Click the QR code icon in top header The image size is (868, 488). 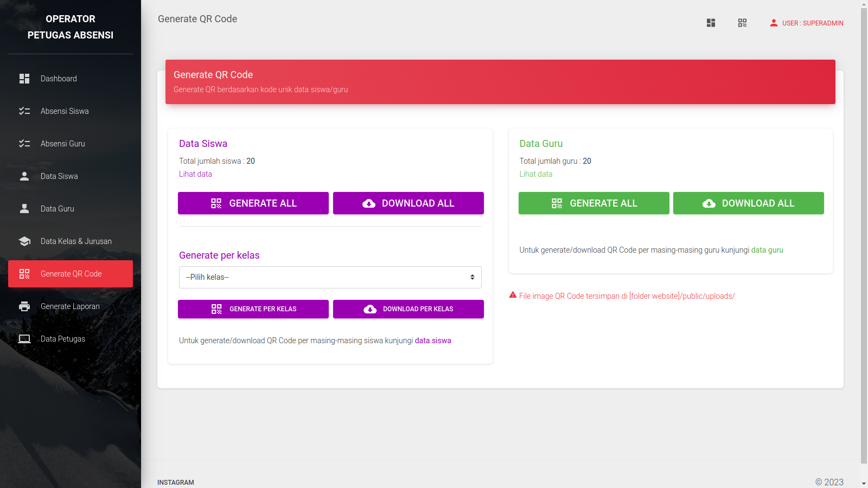click(x=742, y=23)
